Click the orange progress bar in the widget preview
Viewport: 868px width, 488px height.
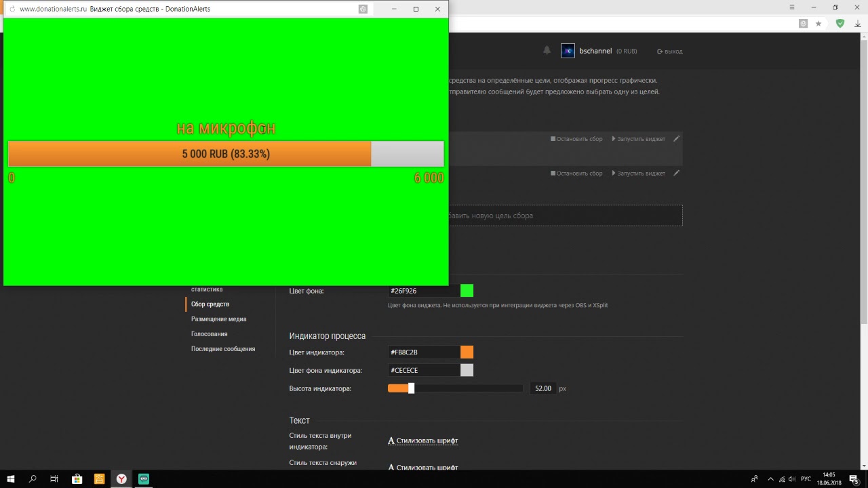(x=189, y=154)
